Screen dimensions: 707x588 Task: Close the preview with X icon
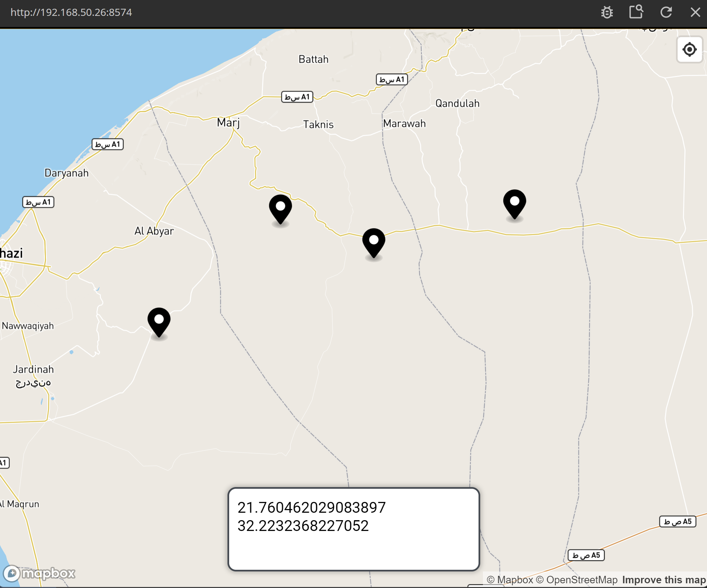[x=695, y=12]
